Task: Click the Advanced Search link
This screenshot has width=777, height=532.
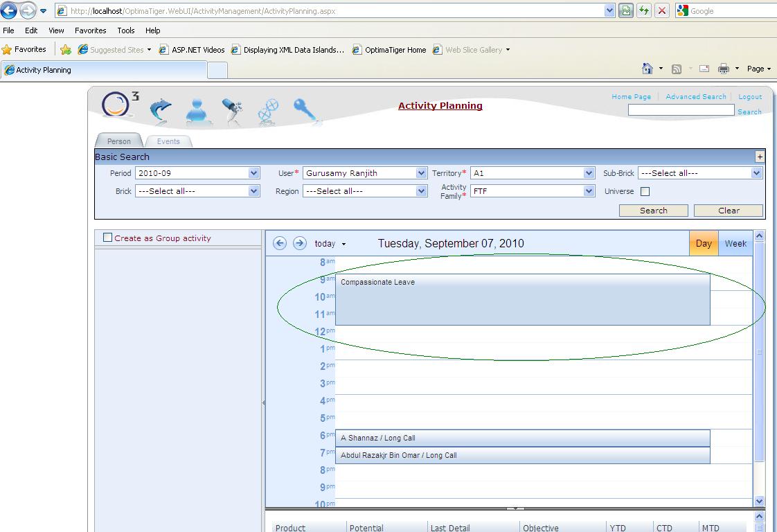Action: click(696, 97)
